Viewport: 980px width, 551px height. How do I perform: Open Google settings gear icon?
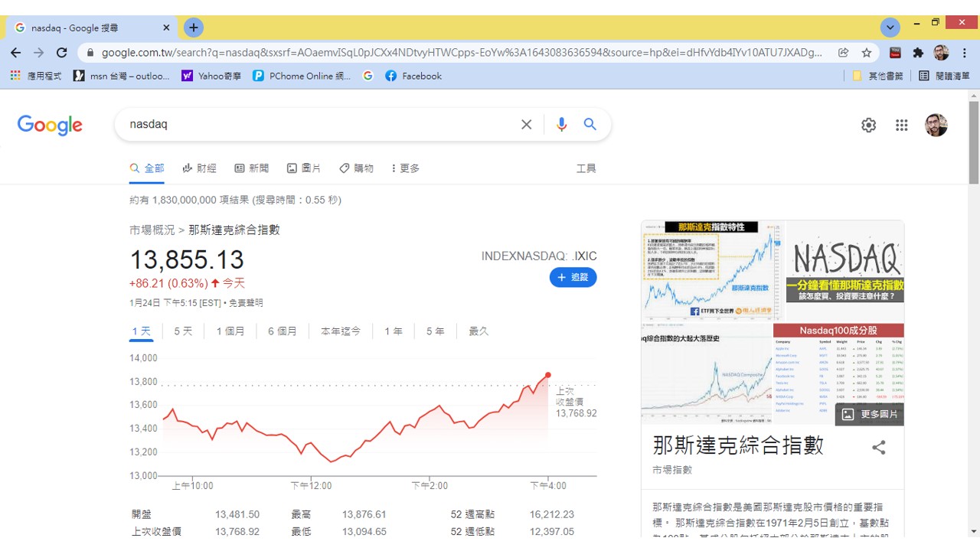click(868, 125)
